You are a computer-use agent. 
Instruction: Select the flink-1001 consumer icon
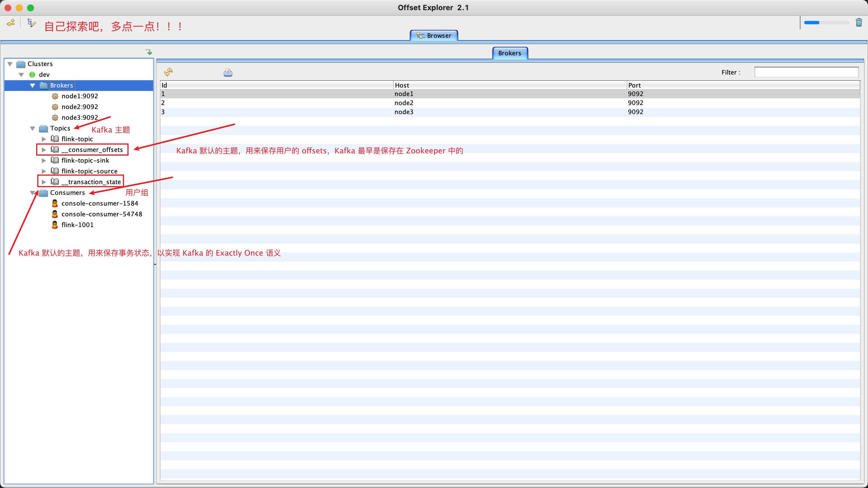pyautogui.click(x=55, y=225)
